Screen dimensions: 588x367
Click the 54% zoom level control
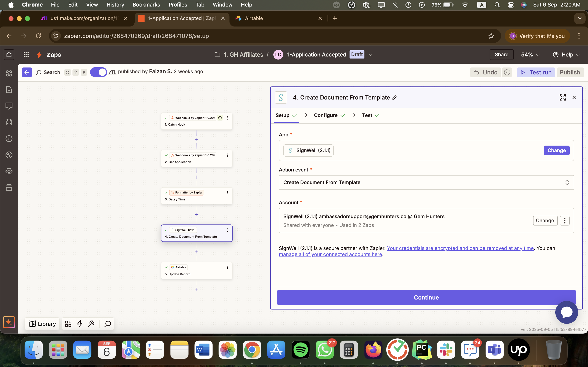(530, 54)
